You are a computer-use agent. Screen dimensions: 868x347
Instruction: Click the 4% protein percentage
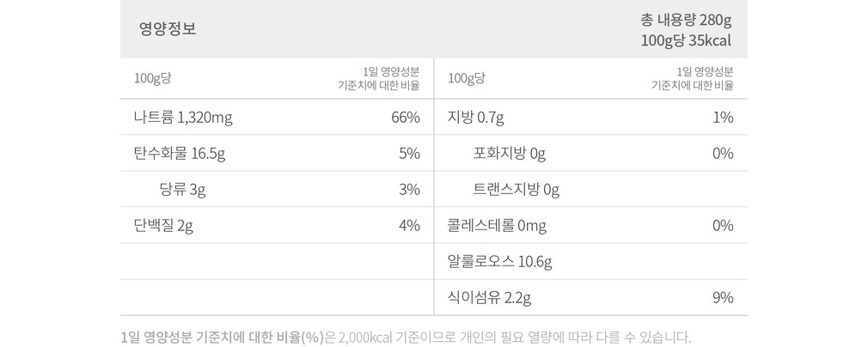tap(409, 226)
